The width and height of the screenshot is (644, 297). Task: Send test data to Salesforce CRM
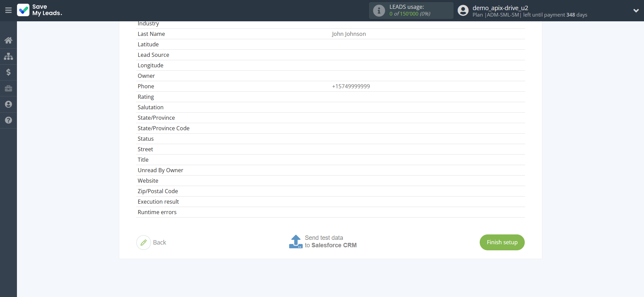pos(323,242)
